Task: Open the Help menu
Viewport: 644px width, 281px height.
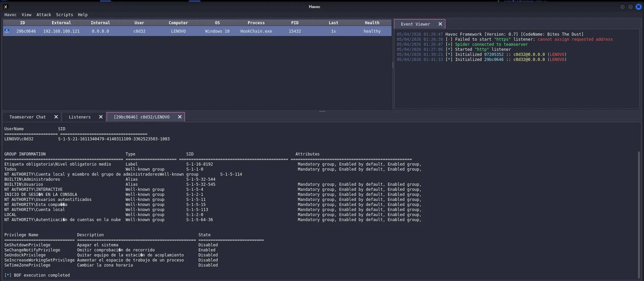Action: pyautogui.click(x=83, y=15)
